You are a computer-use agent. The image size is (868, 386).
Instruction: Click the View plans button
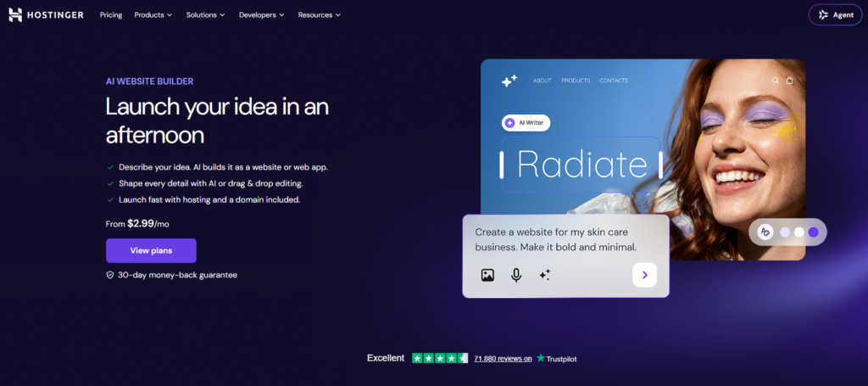click(151, 251)
